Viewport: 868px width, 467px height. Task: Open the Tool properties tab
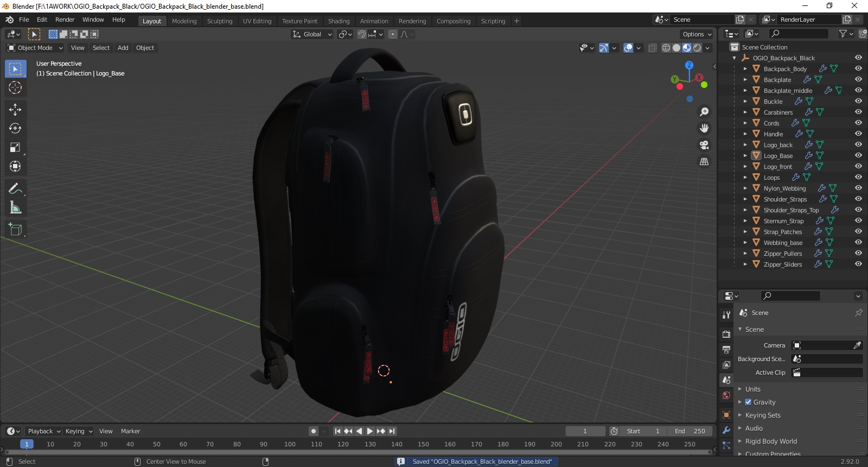point(726,314)
